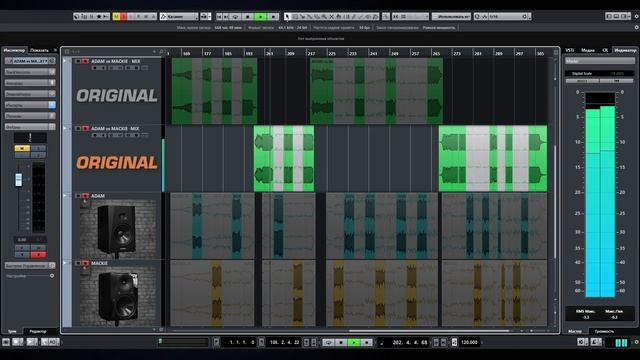Click the MACKIE speaker track picture

(x=118, y=297)
